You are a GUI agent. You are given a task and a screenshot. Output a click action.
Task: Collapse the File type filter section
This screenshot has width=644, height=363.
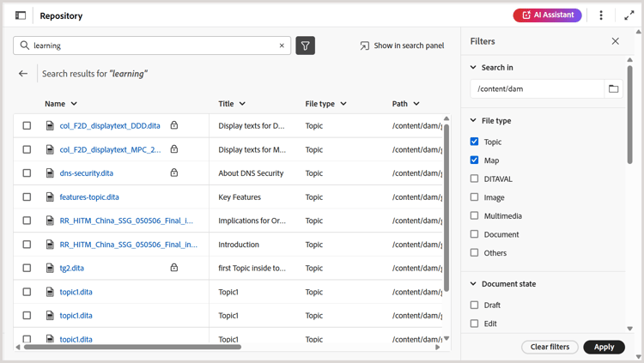coord(472,121)
